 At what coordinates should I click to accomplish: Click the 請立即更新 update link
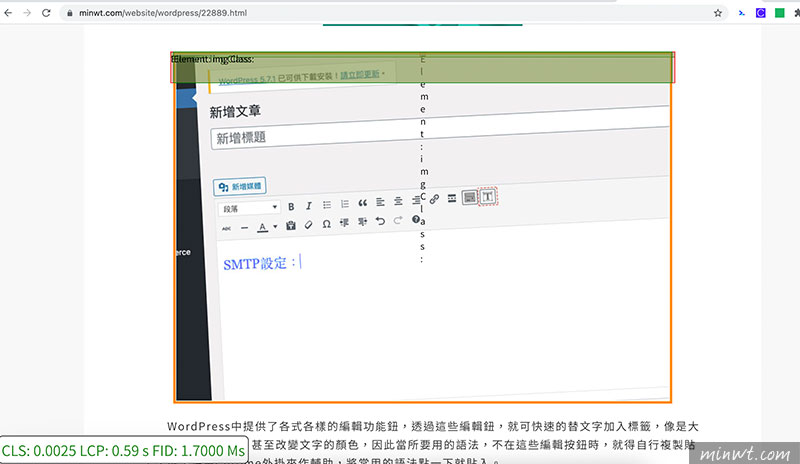coord(360,75)
